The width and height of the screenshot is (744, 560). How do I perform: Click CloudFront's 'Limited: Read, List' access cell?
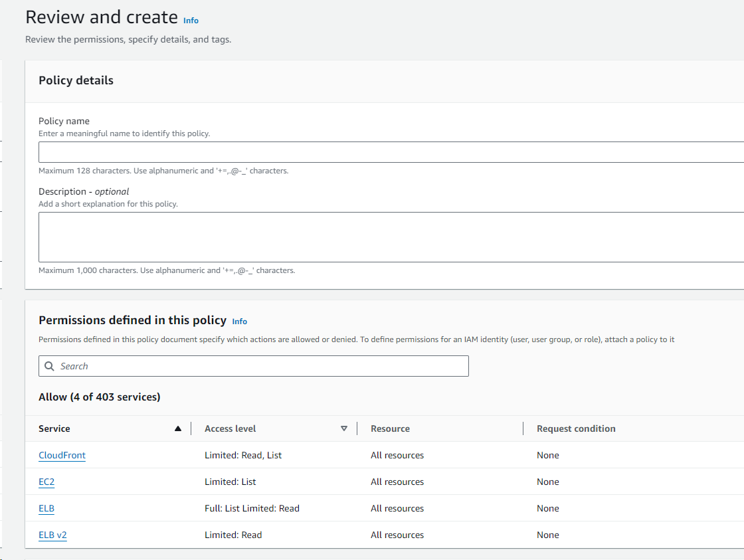[x=243, y=455]
